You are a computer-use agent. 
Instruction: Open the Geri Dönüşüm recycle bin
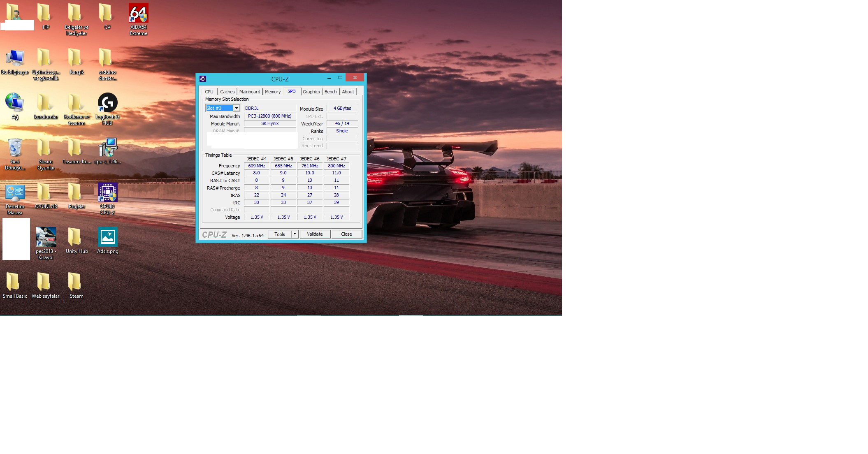(x=15, y=148)
